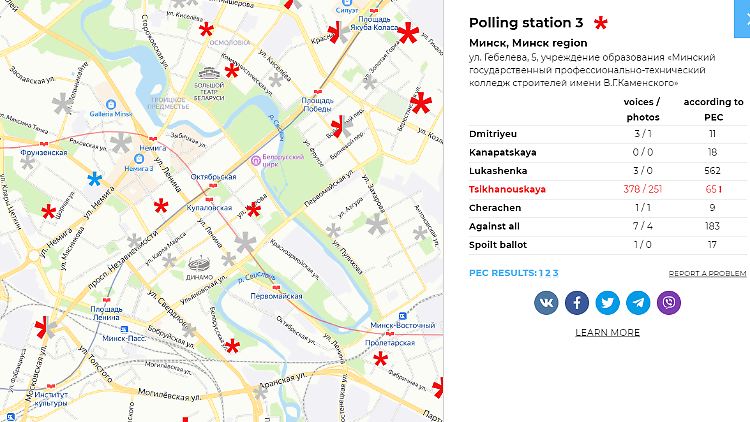Select red marker near Пролетарская station
The width and height of the screenshot is (750, 422).
coord(380,359)
